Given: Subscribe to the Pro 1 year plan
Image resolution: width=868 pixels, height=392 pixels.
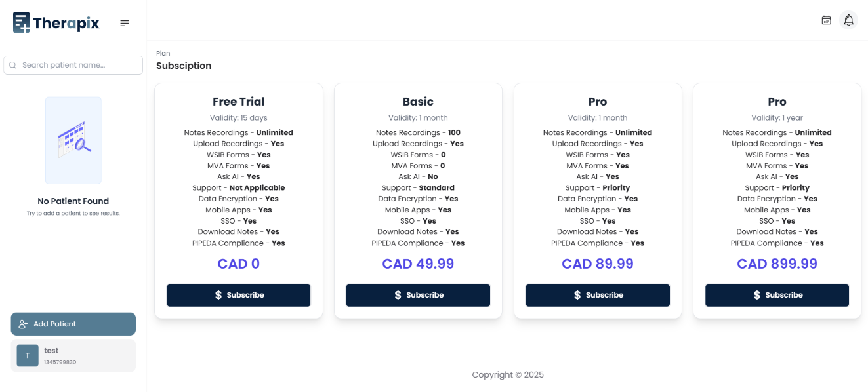Looking at the screenshot, I should 777,295.
